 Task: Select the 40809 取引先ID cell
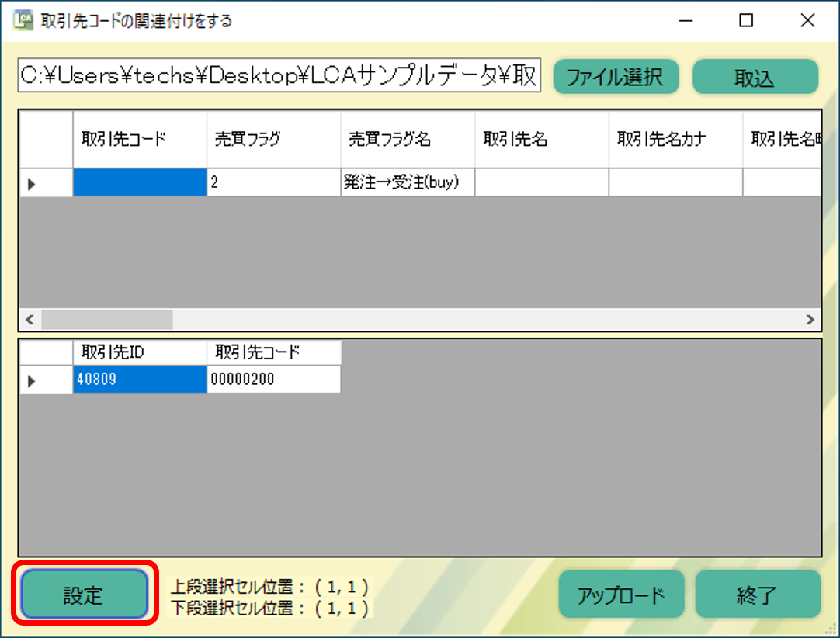pyautogui.click(x=140, y=380)
